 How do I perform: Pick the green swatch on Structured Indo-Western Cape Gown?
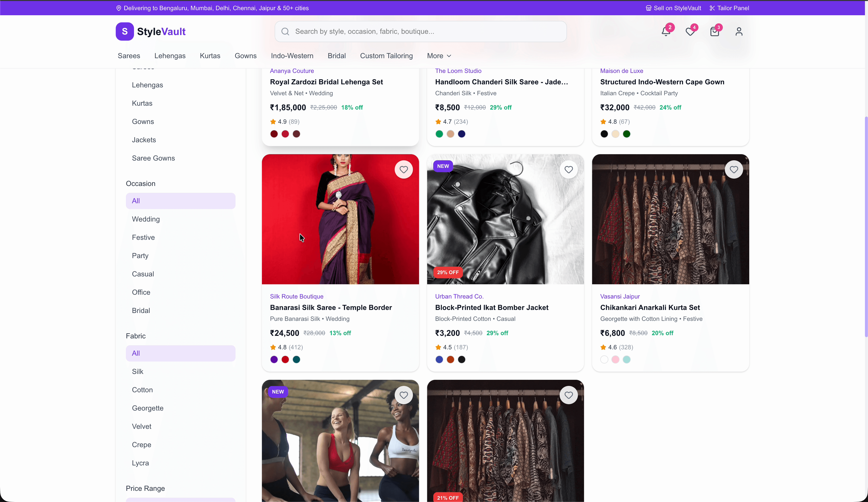627,134
